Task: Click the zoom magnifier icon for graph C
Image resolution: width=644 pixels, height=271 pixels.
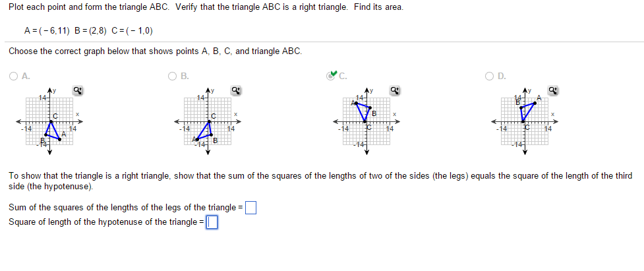Action: click(394, 91)
